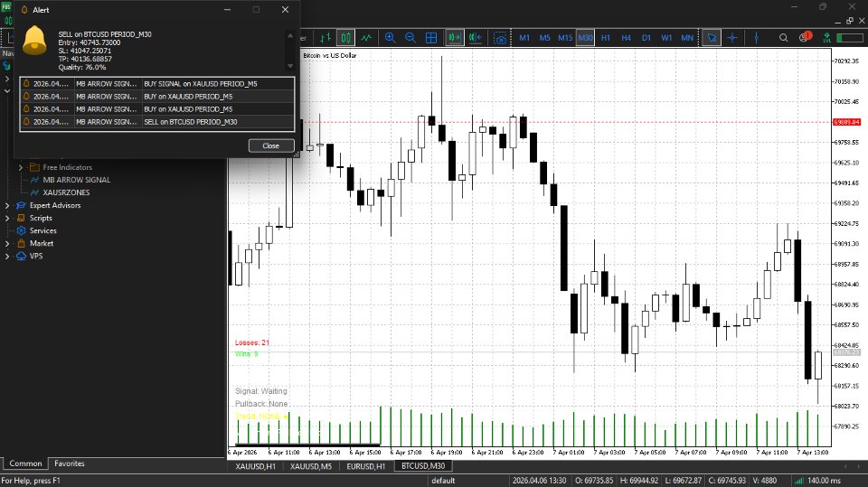Set timeframe to M15
Screen dimensions: 868x487
click(x=565, y=38)
